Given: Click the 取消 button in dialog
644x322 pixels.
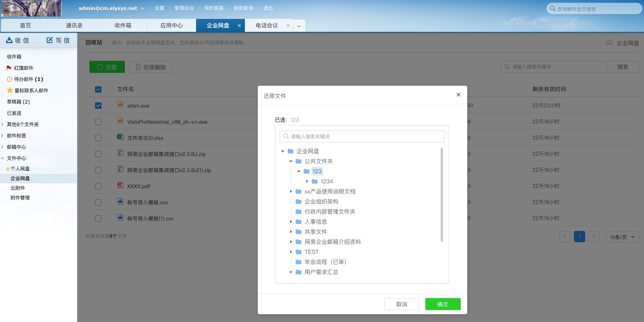Looking at the screenshot, I should pyautogui.click(x=402, y=304).
